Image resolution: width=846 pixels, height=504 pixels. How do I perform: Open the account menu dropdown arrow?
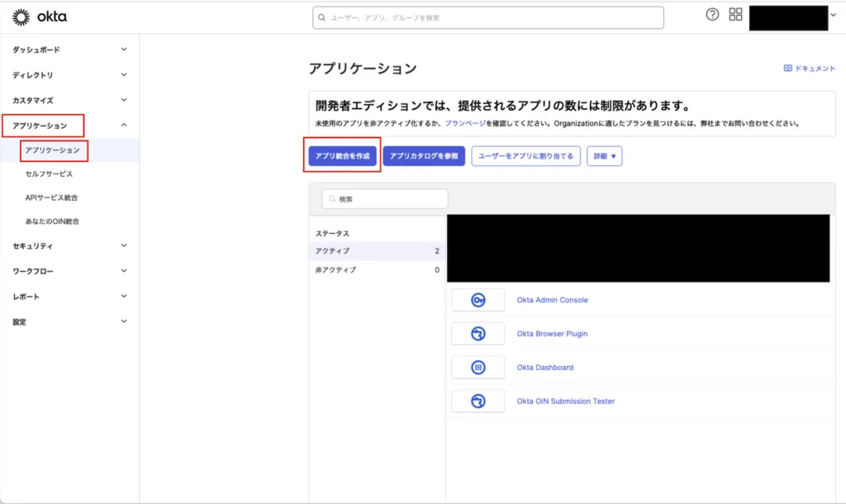point(834,15)
